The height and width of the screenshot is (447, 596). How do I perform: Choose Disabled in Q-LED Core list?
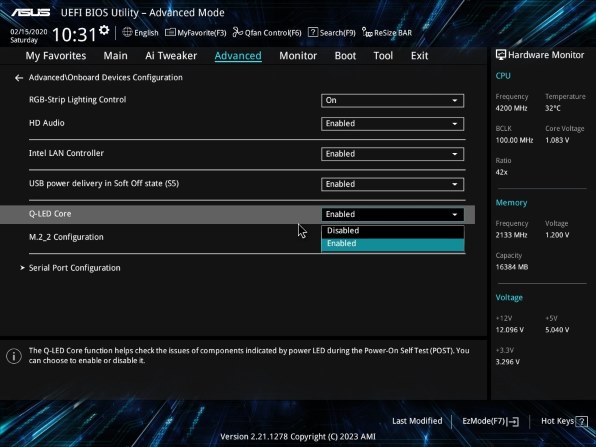coord(393,231)
